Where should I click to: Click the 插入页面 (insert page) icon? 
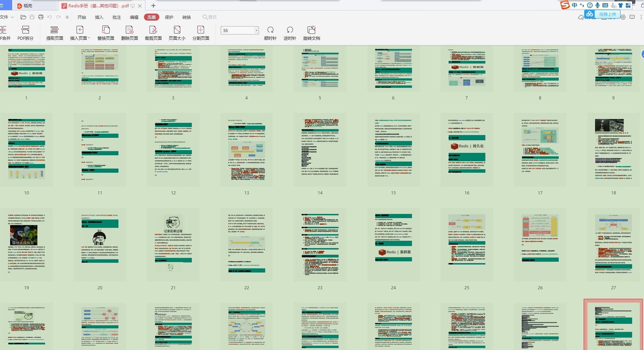point(80,30)
